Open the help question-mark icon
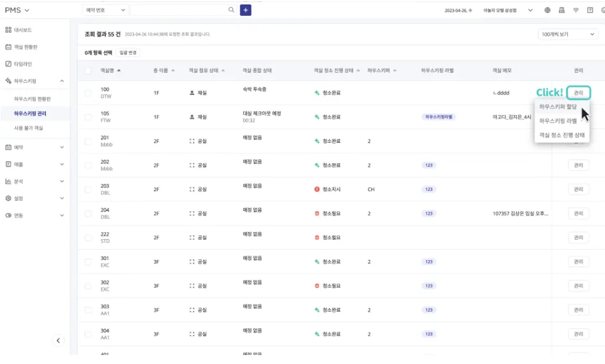 pyautogui.click(x=590, y=10)
